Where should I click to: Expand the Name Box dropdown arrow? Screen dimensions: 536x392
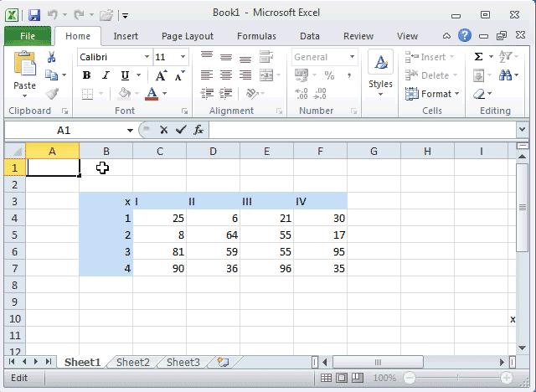[130, 131]
